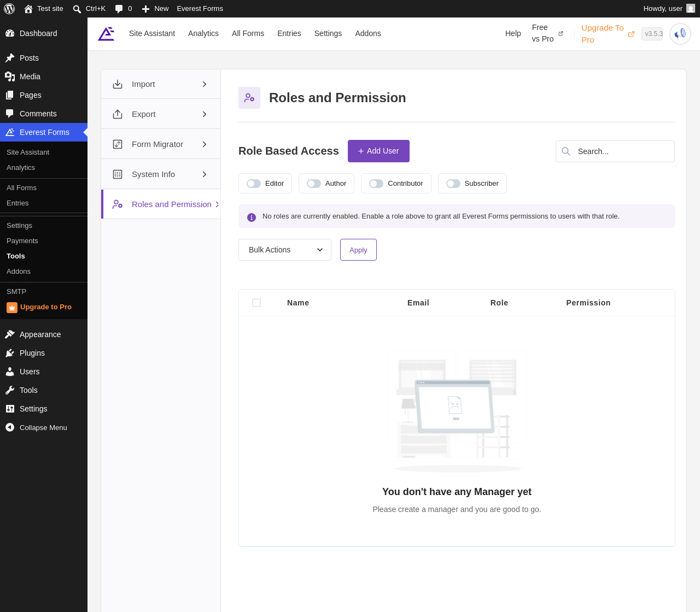Expand the Export section chevron

tap(205, 114)
